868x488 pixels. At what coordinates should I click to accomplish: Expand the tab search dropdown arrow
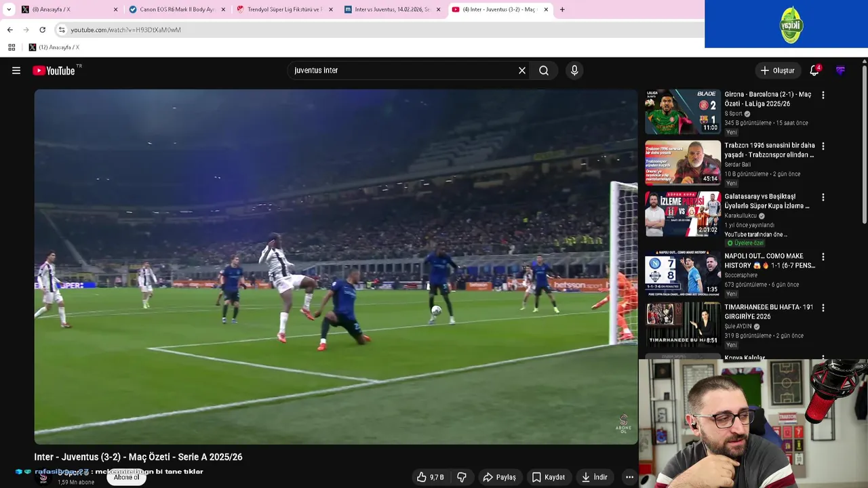(9, 9)
